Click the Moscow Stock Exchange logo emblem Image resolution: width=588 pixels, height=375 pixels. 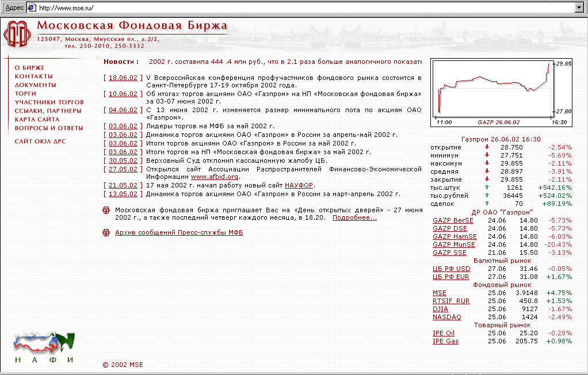(17, 34)
